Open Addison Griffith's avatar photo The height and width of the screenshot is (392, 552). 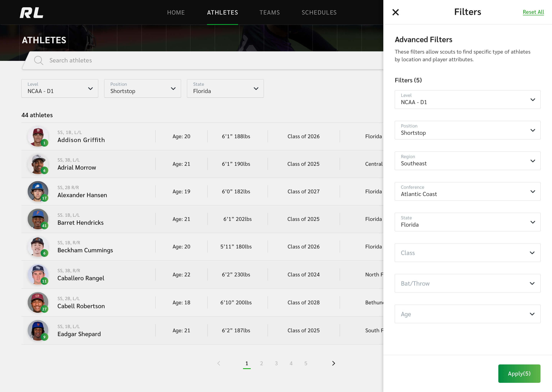pos(38,136)
